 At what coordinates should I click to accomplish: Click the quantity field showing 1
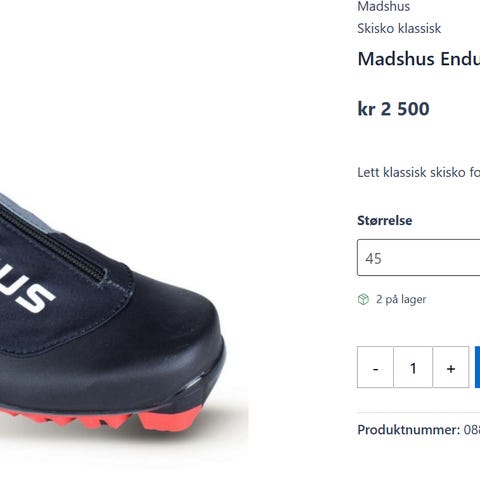[x=413, y=367]
